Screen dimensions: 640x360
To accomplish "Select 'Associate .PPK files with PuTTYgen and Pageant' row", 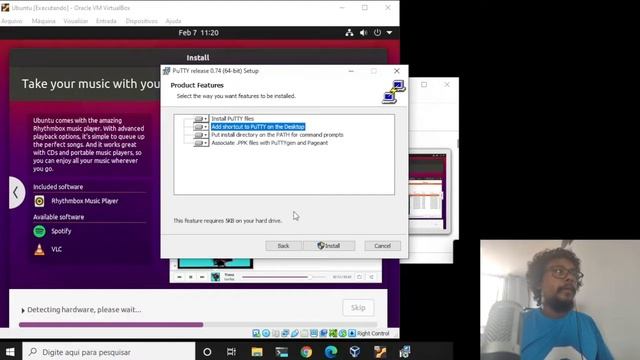I will click(269, 143).
